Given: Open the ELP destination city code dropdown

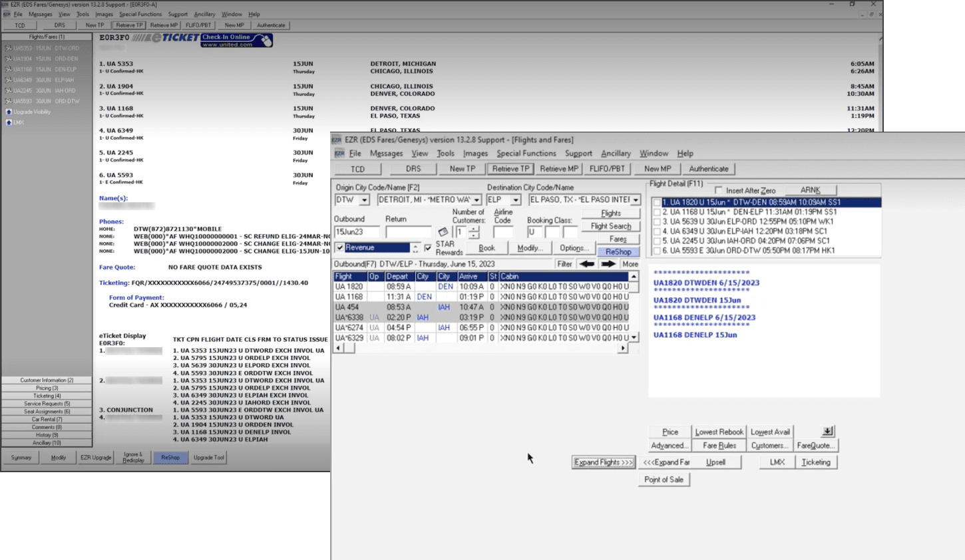Looking at the screenshot, I should (x=516, y=200).
